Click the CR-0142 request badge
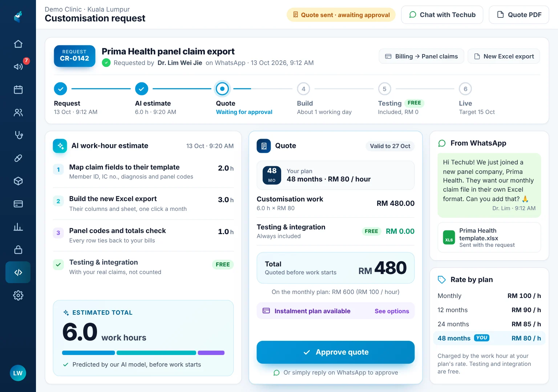 pos(74,56)
